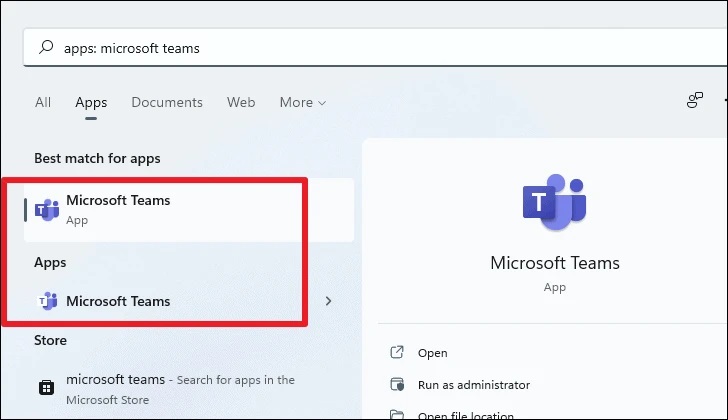Image resolution: width=728 pixels, height=420 pixels.
Task: Switch to the Web tab
Action: (x=241, y=102)
